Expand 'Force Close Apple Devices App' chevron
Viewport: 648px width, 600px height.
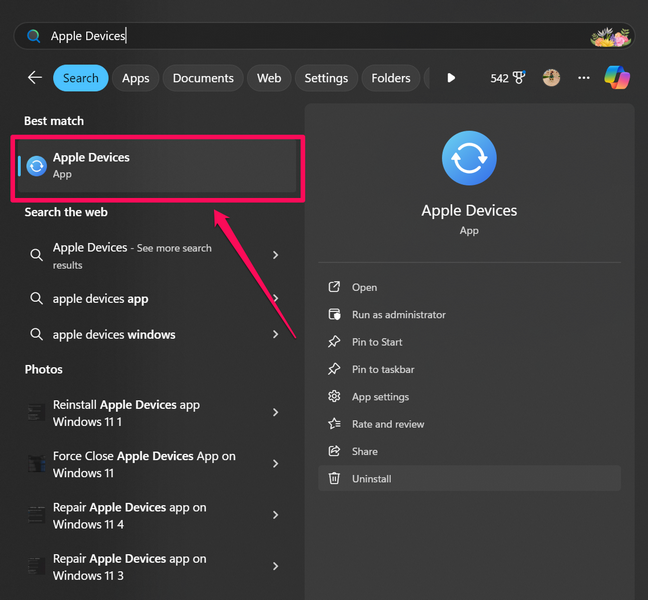coord(276,464)
